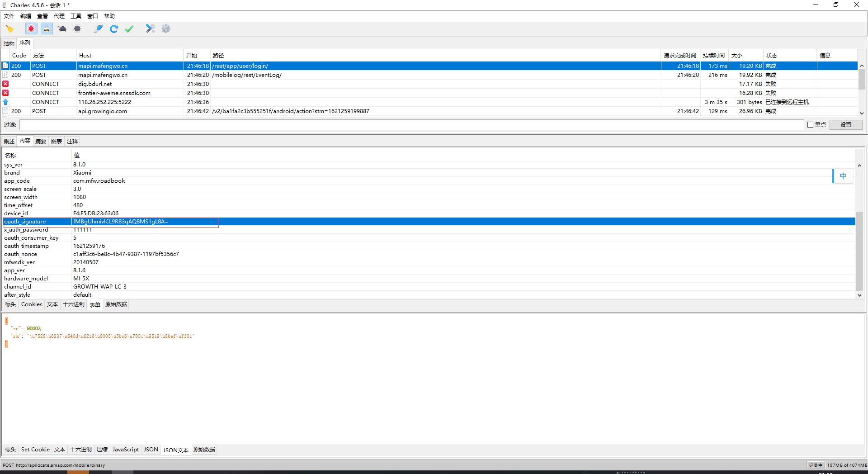Switch to the 序列 view tab
This screenshot has width=868, height=474.
[x=25, y=43]
